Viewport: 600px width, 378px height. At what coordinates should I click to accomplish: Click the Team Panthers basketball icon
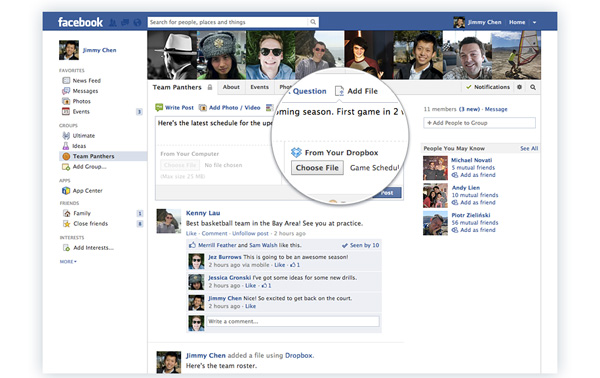(x=66, y=156)
